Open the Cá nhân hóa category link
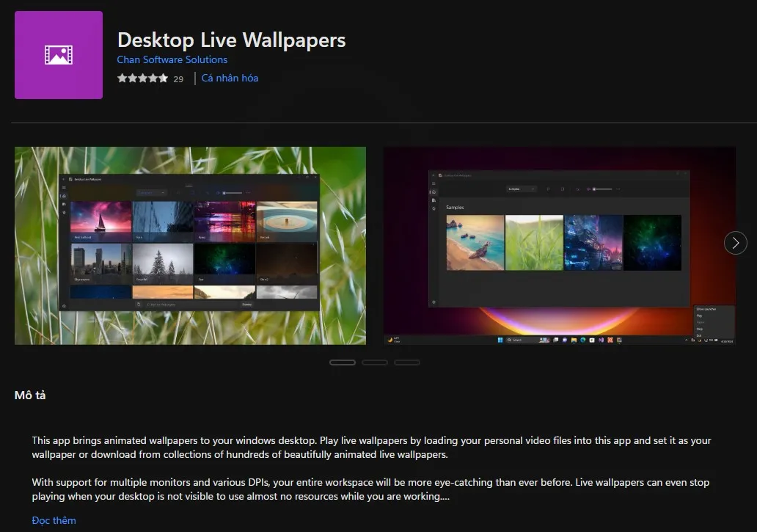The height and width of the screenshot is (532, 757). pos(230,78)
